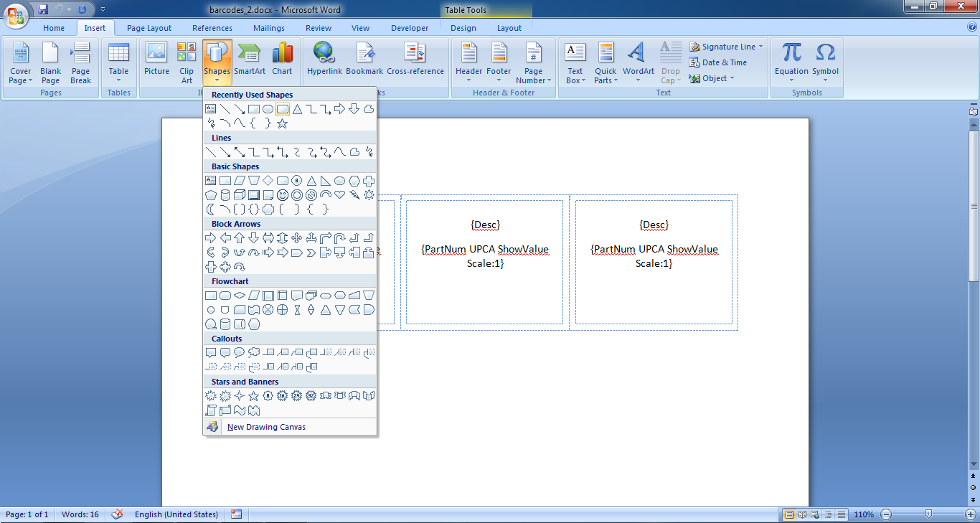Select the Wave banner shape
980x523 pixels.
pyautogui.click(x=240, y=410)
